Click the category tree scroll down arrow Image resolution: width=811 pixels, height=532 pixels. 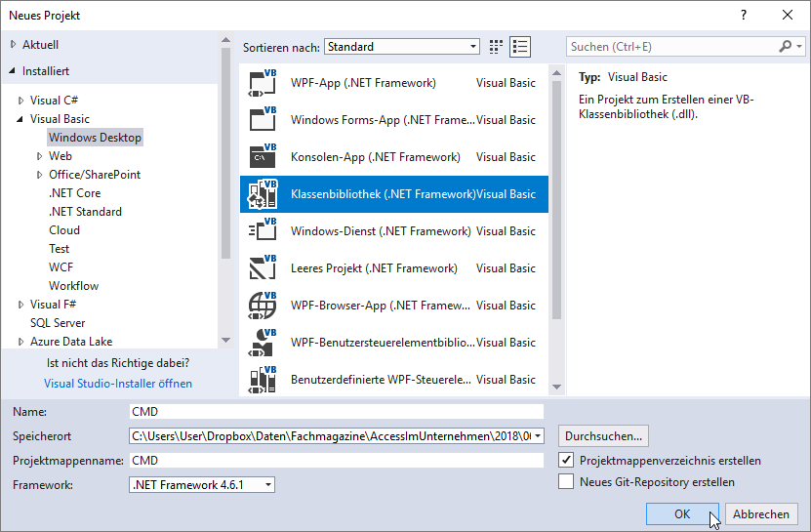225,340
